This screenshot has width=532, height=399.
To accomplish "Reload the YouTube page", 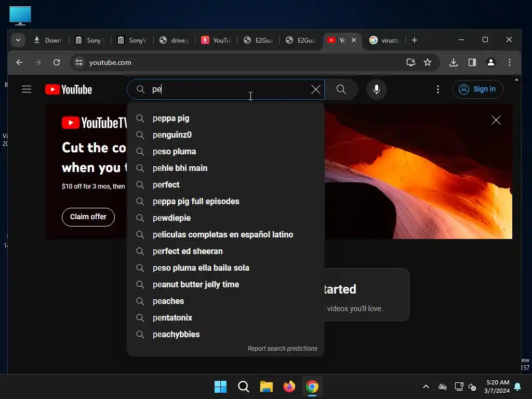I will (57, 62).
